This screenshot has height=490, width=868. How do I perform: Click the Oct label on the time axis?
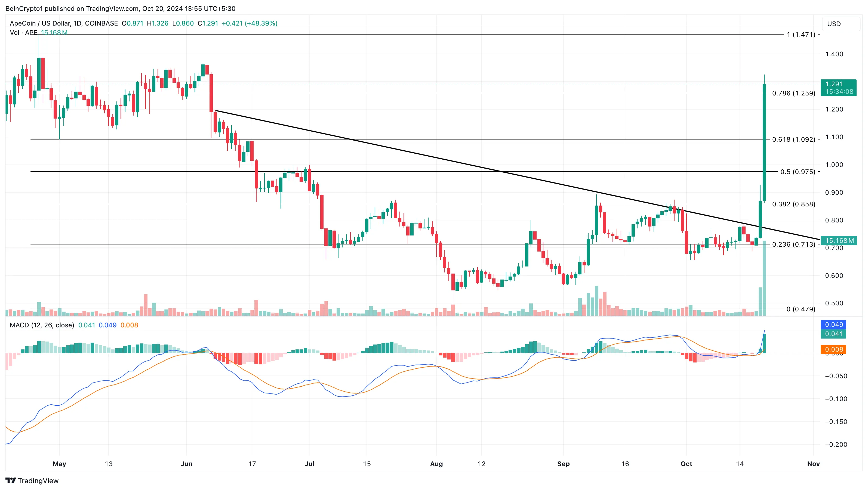click(687, 464)
